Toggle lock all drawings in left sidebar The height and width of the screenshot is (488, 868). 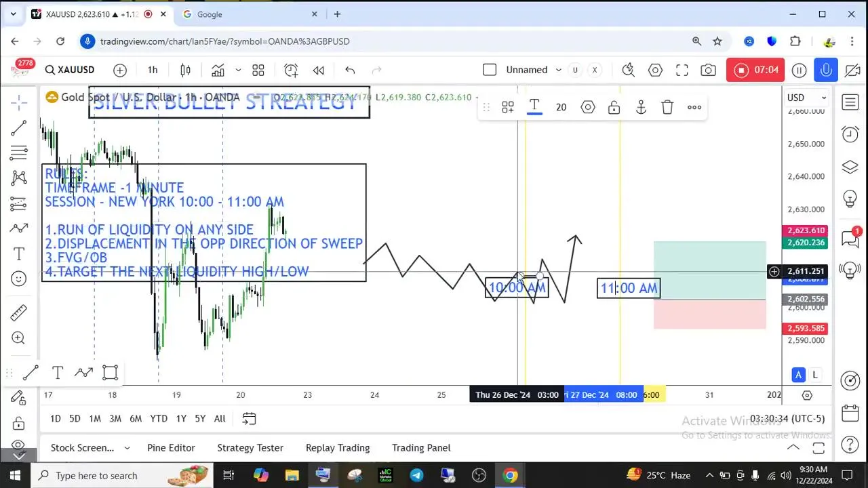19,423
